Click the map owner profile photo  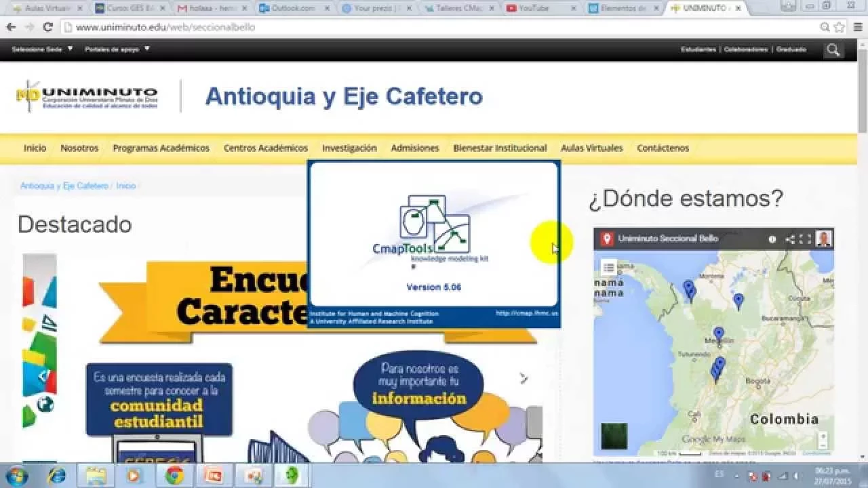pos(824,239)
